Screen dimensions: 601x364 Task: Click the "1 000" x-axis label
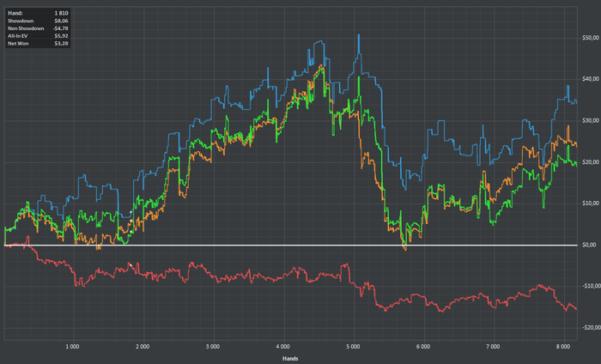72,347
